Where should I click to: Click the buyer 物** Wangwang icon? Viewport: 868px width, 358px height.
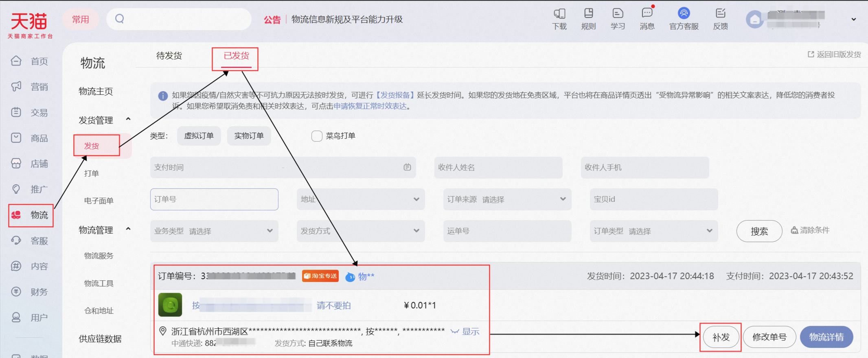click(350, 277)
